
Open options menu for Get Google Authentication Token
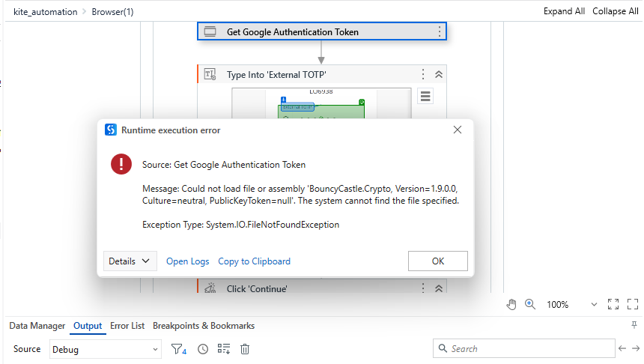coord(439,31)
